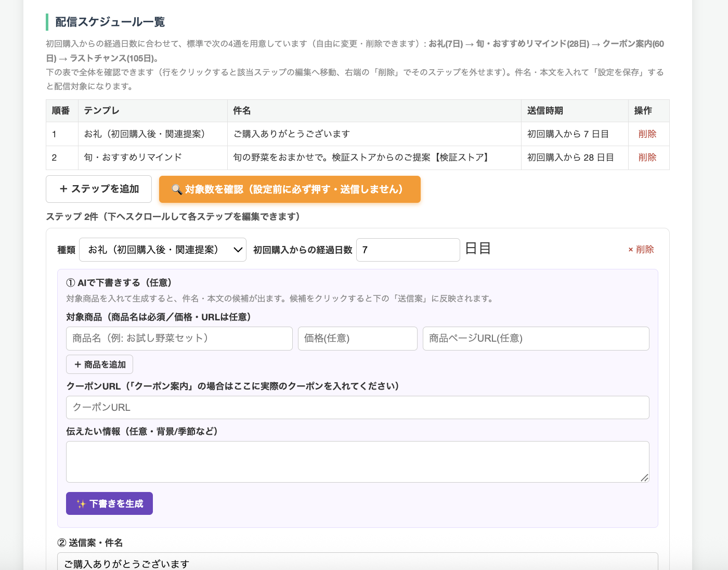
Task: Click the ステップ 2件 summary text
Action: [x=173, y=217]
